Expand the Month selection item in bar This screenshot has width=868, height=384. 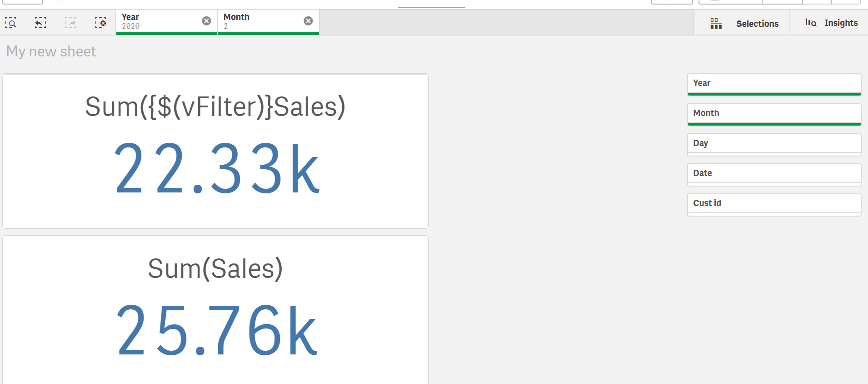pyautogui.click(x=259, y=21)
